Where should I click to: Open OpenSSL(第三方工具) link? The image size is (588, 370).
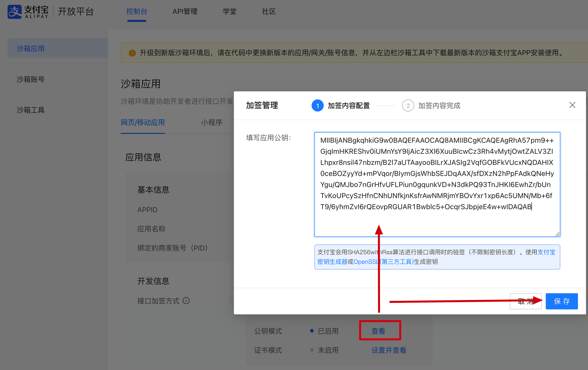point(384,262)
